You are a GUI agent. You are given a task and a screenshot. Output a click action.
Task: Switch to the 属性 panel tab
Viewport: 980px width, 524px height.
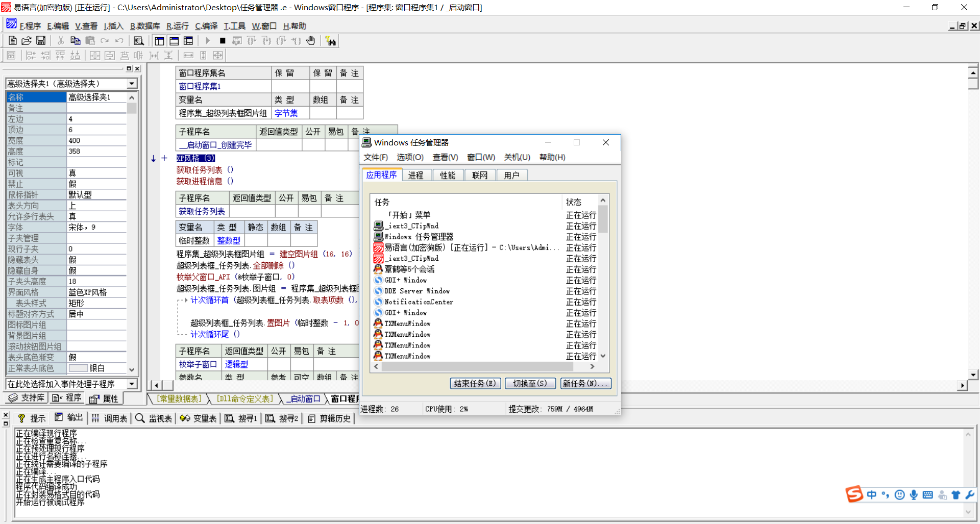104,398
